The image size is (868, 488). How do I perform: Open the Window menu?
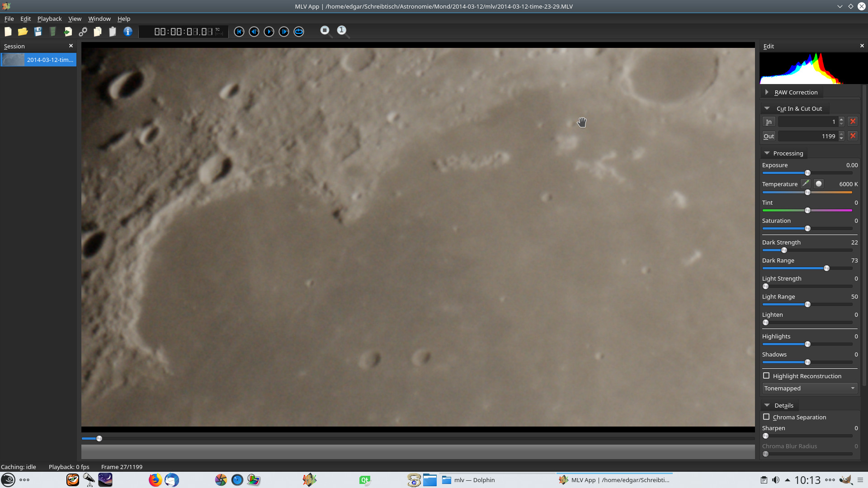pyautogui.click(x=99, y=19)
